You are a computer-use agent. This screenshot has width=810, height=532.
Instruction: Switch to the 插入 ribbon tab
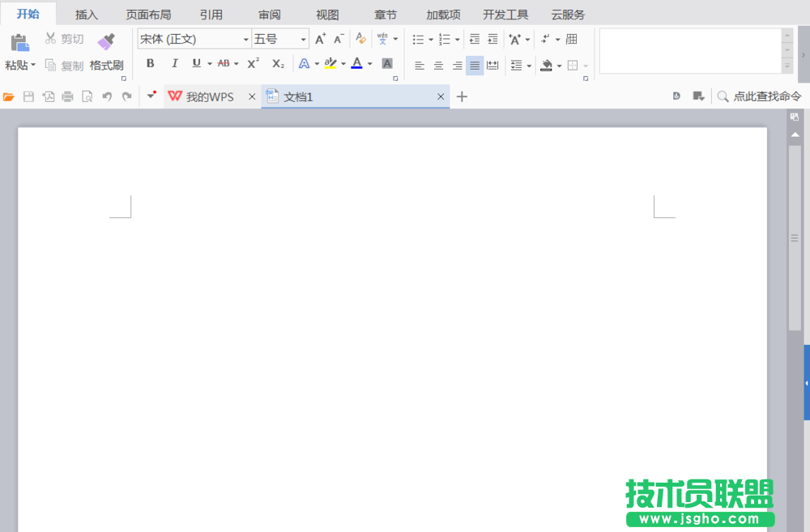coord(86,14)
